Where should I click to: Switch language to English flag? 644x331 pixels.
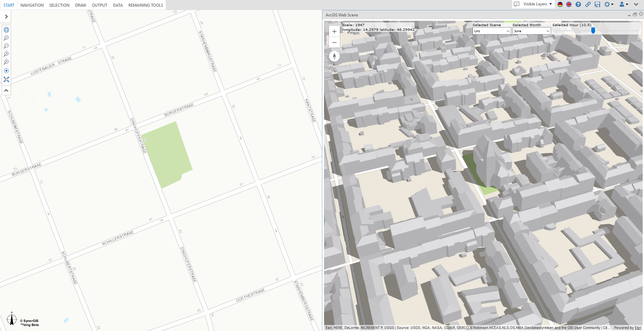pos(569,5)
